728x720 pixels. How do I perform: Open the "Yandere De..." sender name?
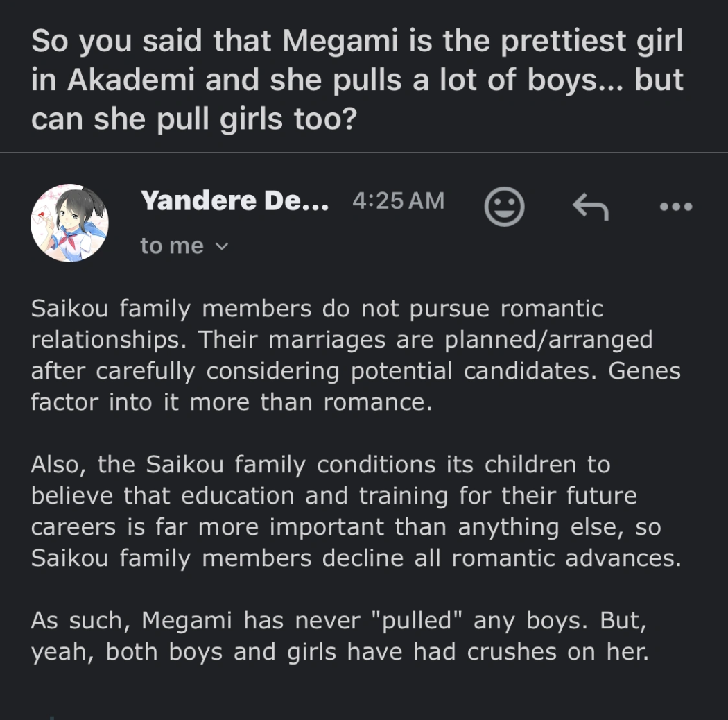(234, 201)
